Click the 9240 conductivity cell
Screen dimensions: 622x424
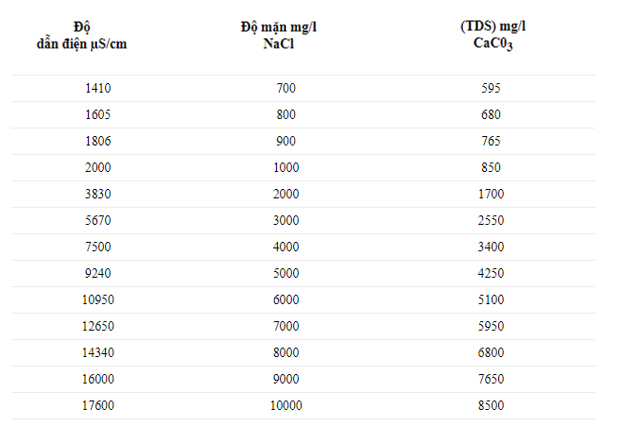click(99, 272)
